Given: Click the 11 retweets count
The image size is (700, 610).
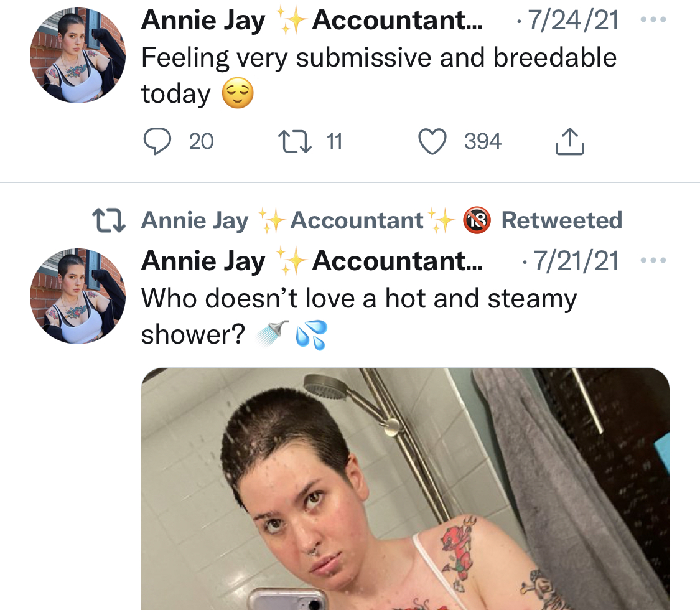Looking at the screenshot, I should click(334, 141).
